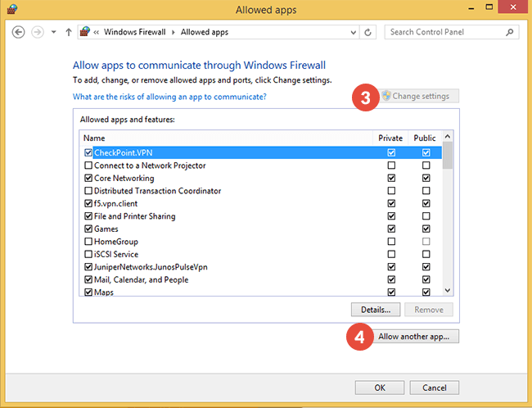Toggle Maps name checkbox

(88, 292)
